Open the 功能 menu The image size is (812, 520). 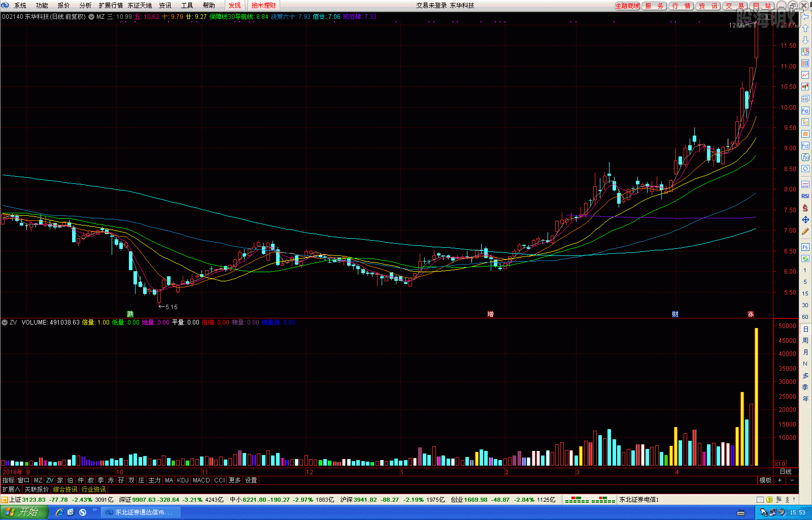click(42, 6)
